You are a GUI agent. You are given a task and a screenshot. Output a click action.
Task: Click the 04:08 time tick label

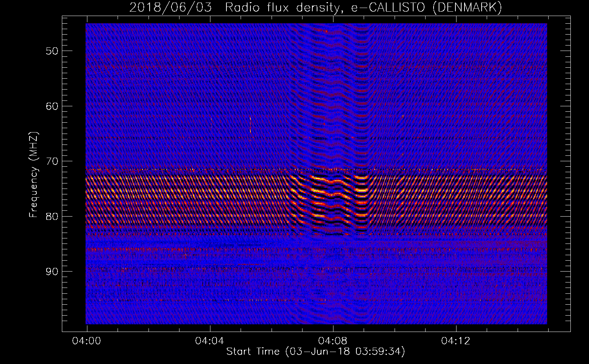click(333, 341)
